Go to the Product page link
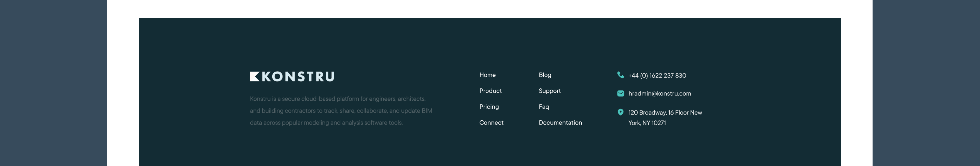The width and height of the screenshot is (980, 166). [490, 91]
